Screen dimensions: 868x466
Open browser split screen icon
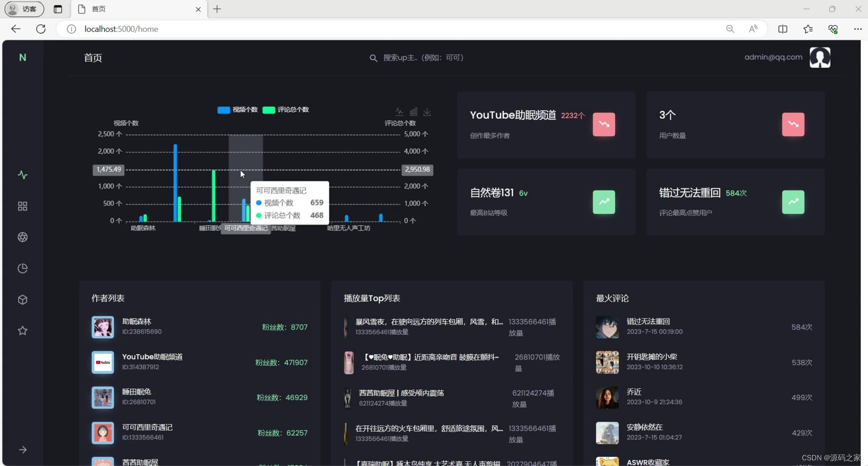(783, 29)
